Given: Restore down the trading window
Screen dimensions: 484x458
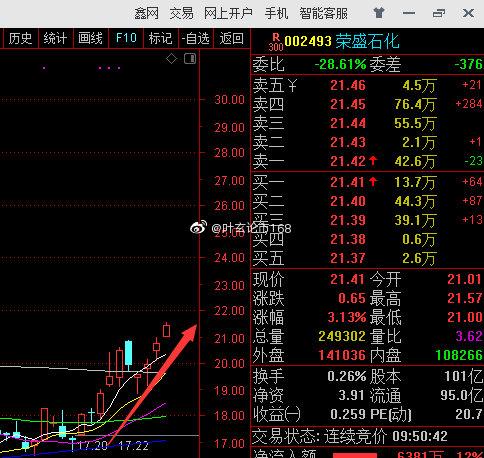Looking at the screenshot, I should point(439,13).
